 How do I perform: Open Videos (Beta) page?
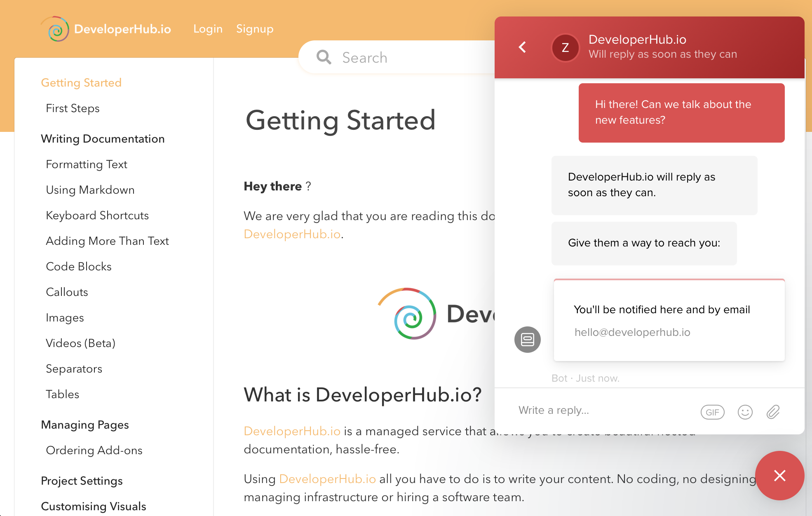pyautogui.click(x=80, y=343)
